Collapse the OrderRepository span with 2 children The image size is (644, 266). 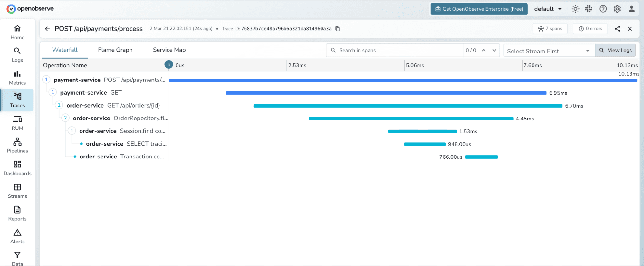(65, 118)
